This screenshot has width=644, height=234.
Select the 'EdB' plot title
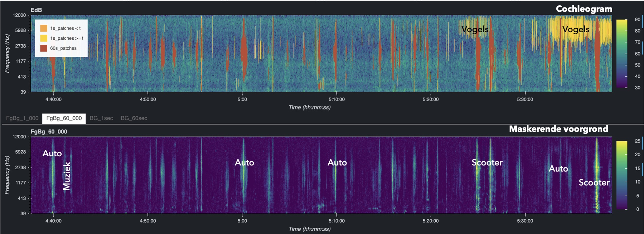point(36,10)
